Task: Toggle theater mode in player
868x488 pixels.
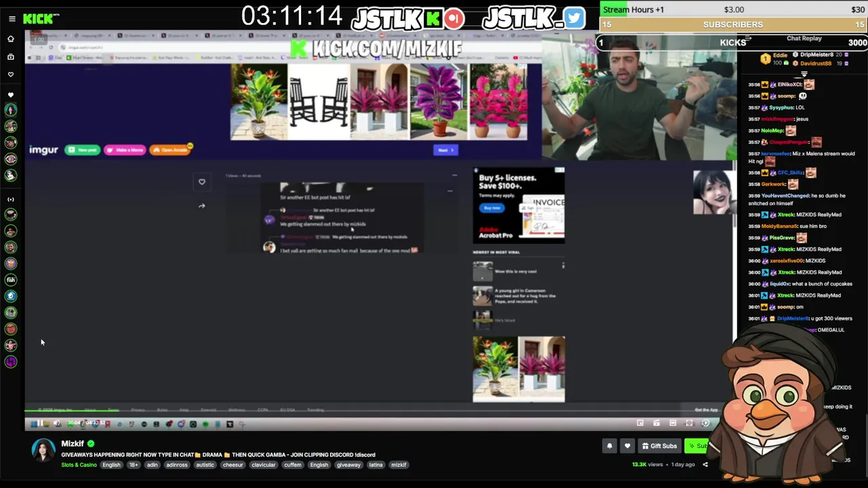Action: pos(673,423)
